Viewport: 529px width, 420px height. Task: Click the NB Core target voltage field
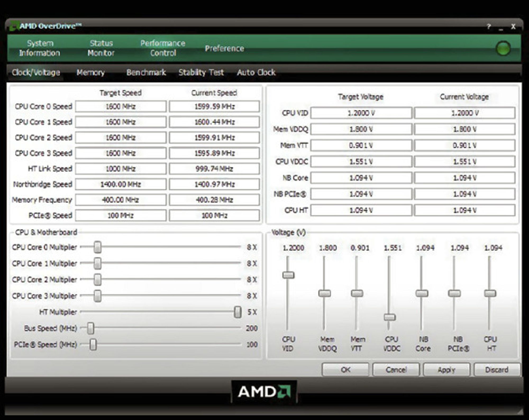(361, 178)
